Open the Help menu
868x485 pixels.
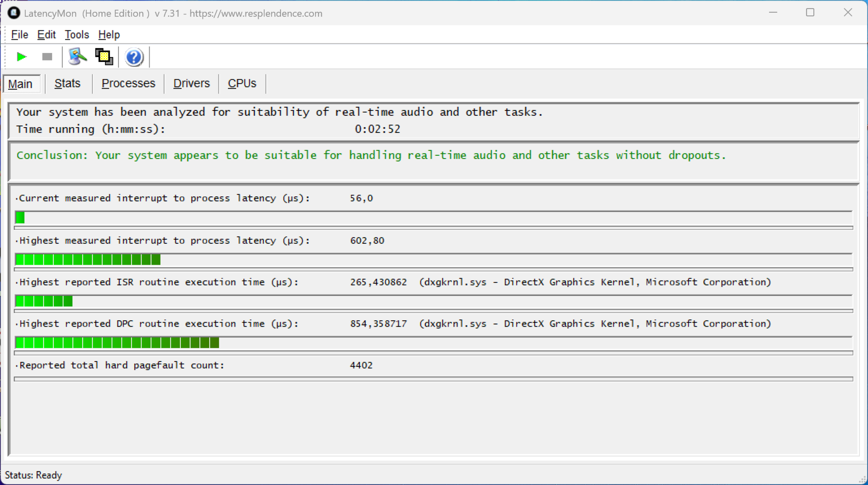pyautogui.click(x=109, y=35)
